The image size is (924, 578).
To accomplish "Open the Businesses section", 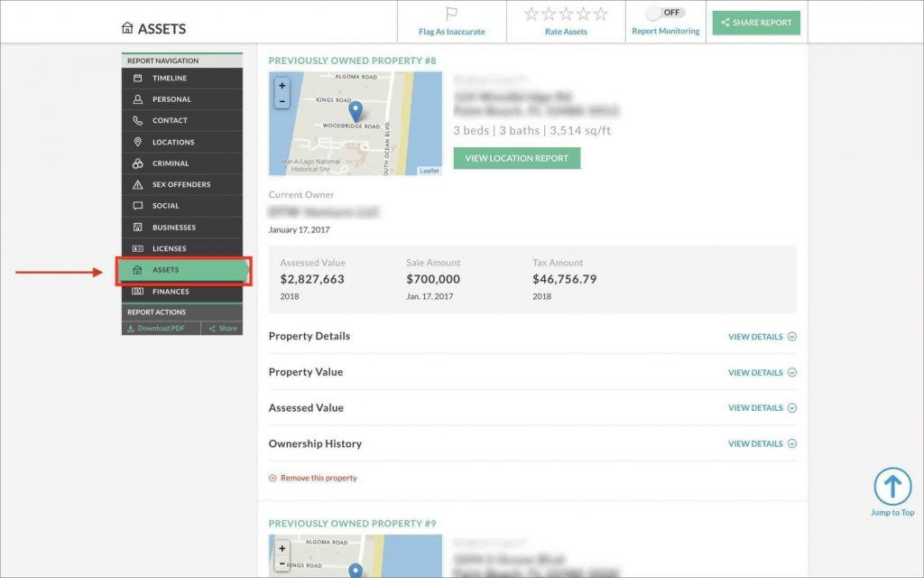I will 182,227.
